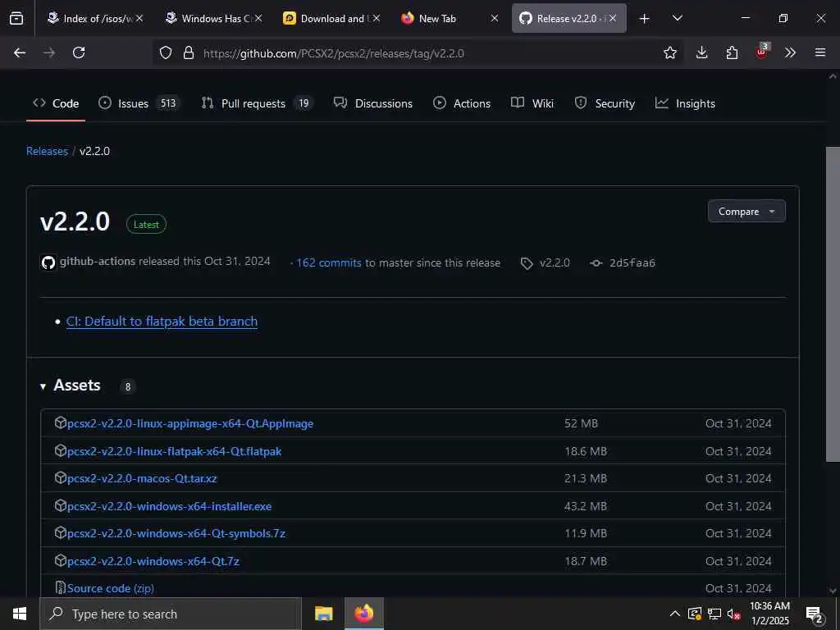Show more toolbar tools via double chevron
Viewport: 840px width, 630px height.
[x=790, y=52]
